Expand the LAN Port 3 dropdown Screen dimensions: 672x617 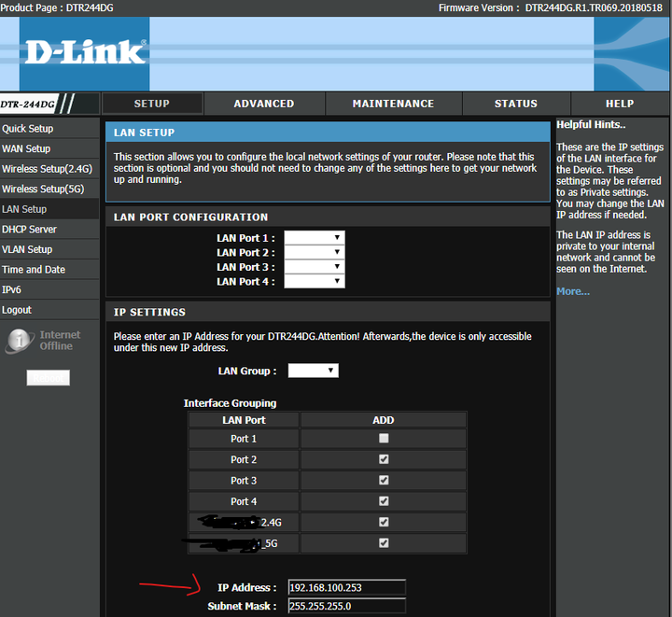(315, 267)
